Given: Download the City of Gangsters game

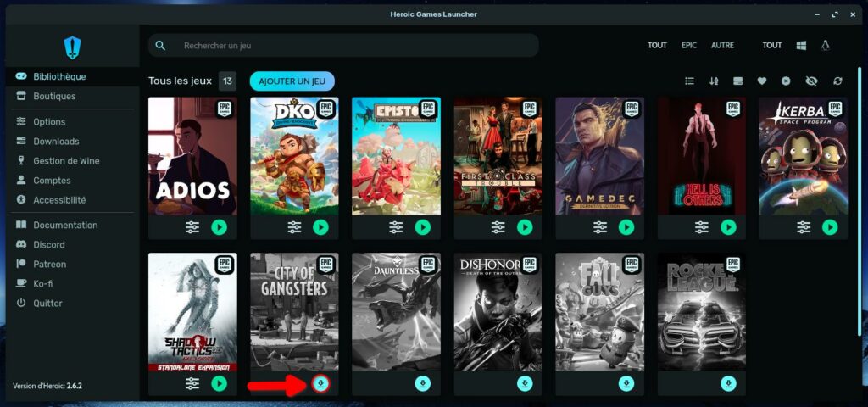Looking at the screenshot, I should pos(320,383).
